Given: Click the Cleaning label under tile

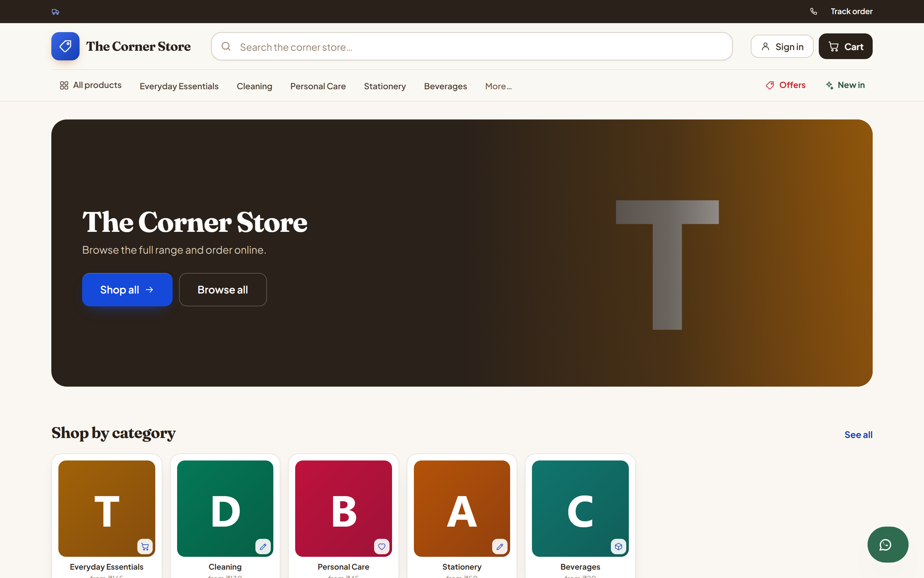Looking at the screenshot, I should [225, 566].
